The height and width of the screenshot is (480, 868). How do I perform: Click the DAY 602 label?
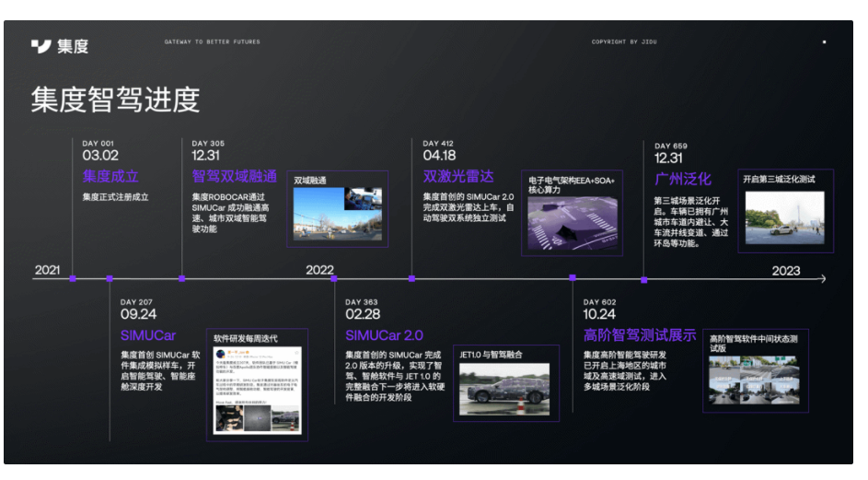[599, 302]
